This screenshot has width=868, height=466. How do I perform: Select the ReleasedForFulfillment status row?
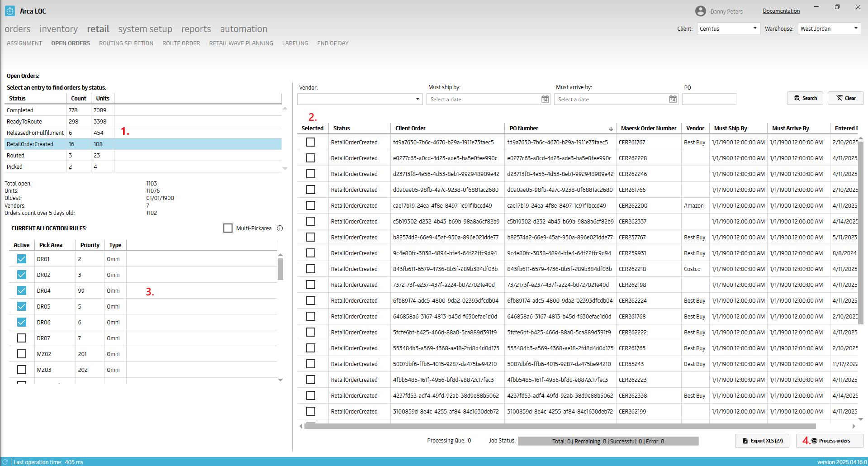pyautogui.click(x=143, y=133)
